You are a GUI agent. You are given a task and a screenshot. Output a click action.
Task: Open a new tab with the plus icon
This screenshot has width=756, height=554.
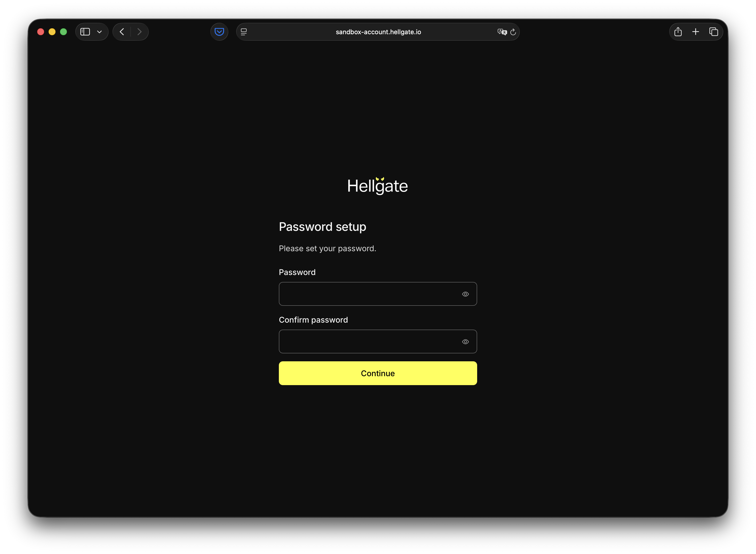pos(696,31)
